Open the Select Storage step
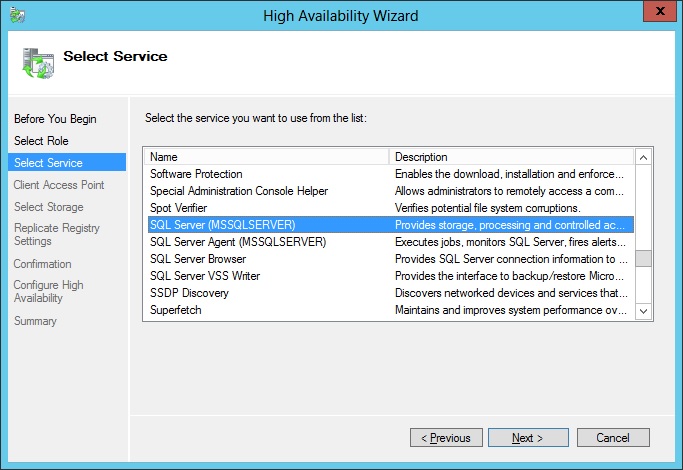The width and height of the screenshot is (683, 470). coord(48,206)
